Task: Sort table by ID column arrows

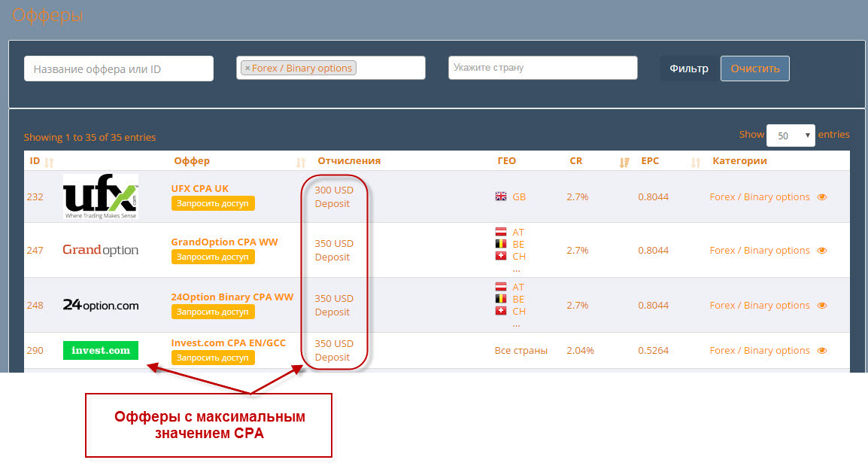Action: [50, 162]
